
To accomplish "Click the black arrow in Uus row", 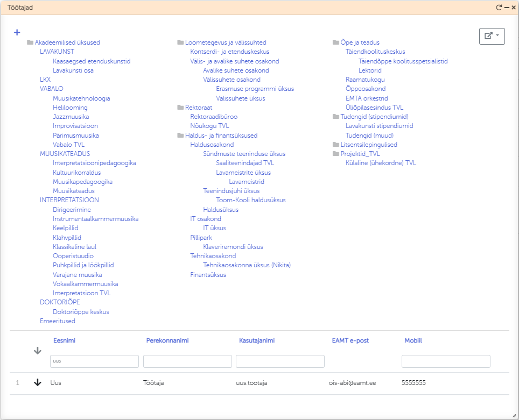I will pyautogui.click(x=38, y=383).
